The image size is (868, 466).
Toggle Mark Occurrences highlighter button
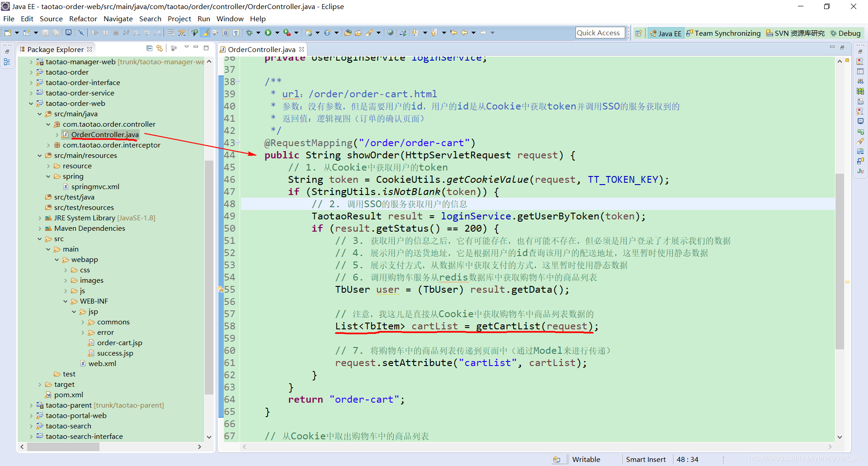[205, 33]
